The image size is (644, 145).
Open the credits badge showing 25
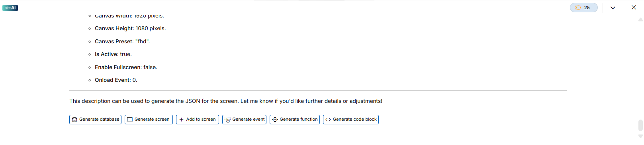[584, 8]
